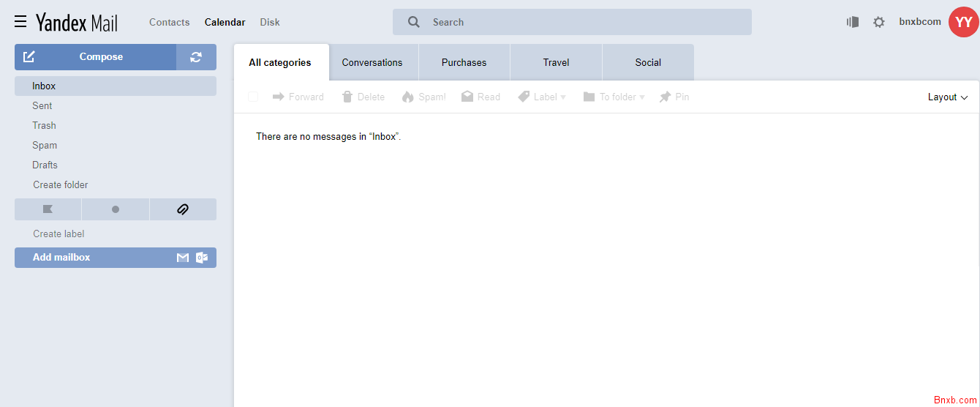Click the Create folder link
The height and width of the screenshot is (407, 980).
pyautogui.click(x=61, y=184)
